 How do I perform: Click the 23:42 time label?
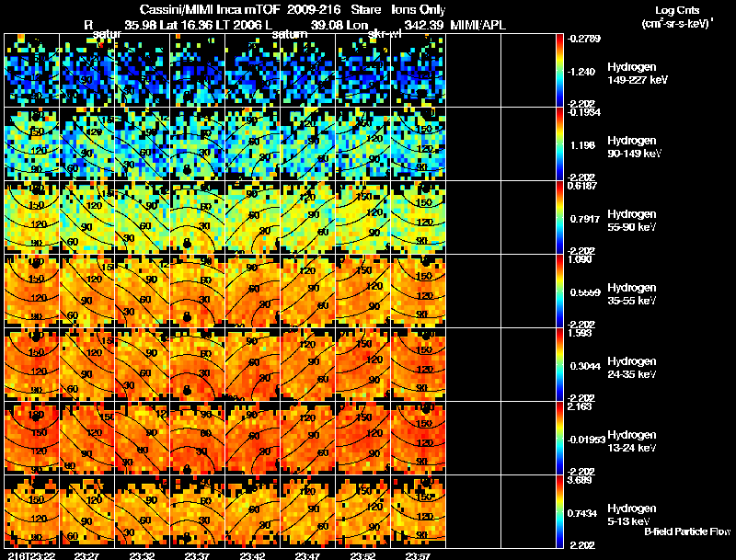[252, 555]
